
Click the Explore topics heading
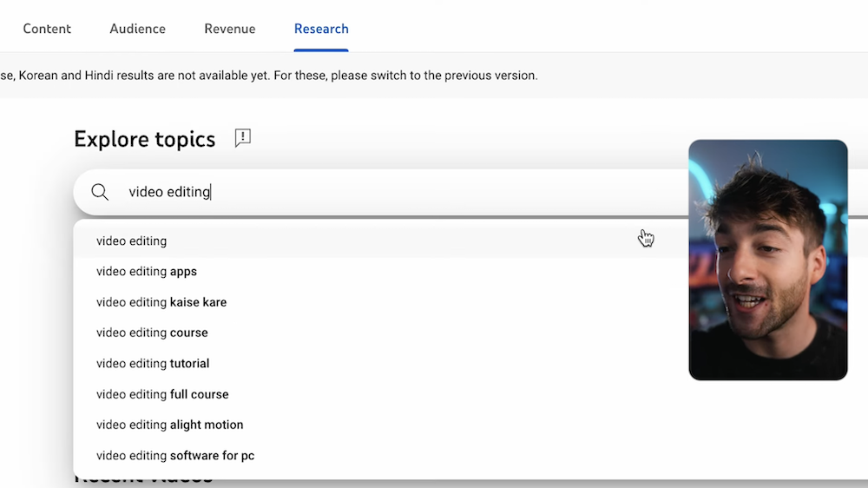[144, 139]
